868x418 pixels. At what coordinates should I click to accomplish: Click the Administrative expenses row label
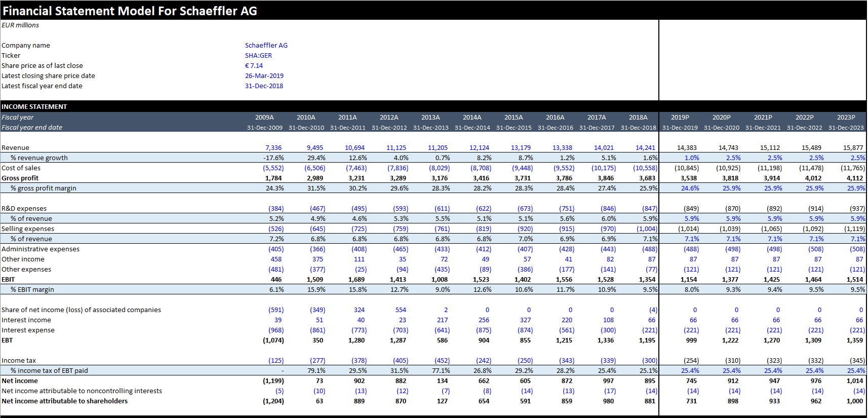point(41,249)
